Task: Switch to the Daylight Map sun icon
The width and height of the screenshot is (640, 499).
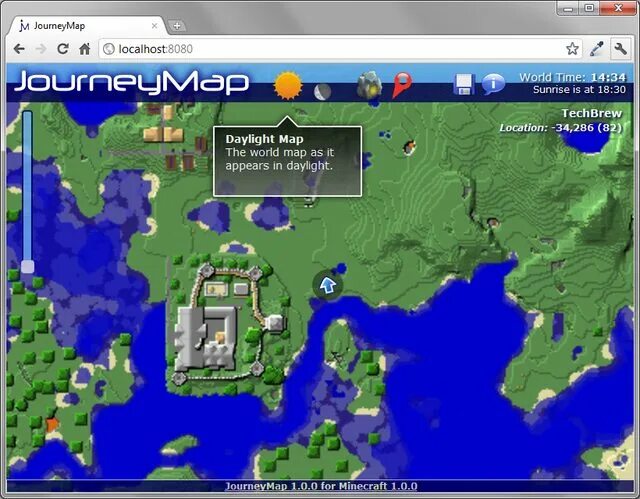Action: click(x=288, y=86)
